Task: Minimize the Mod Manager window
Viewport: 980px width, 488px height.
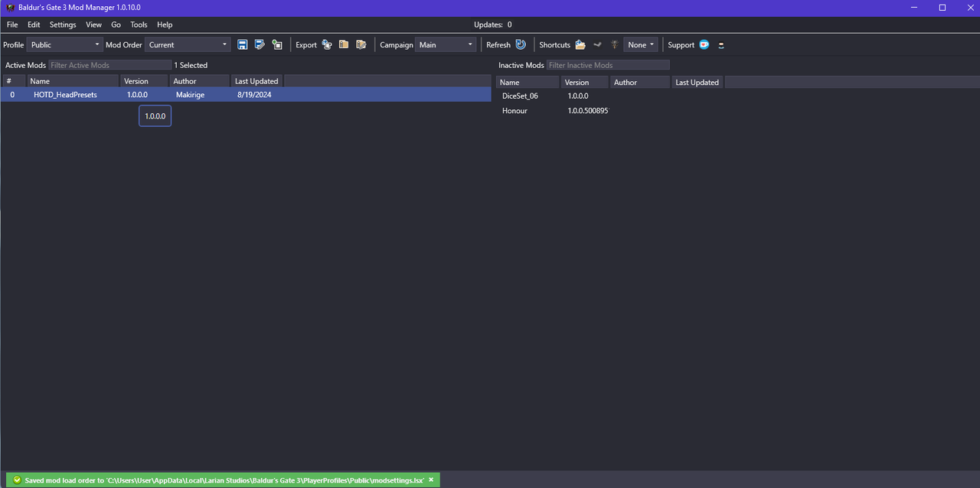Action: pyautogui.click(x=914, y=7)
